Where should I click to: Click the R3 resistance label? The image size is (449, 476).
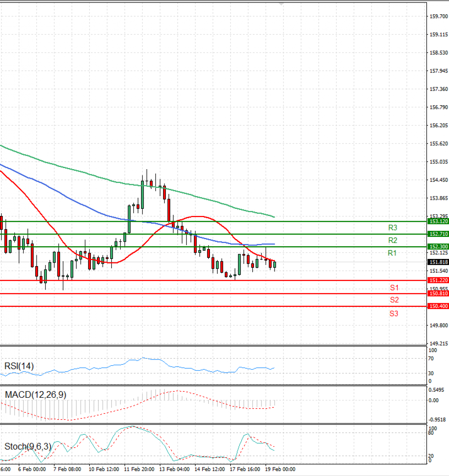pos(393,228)
